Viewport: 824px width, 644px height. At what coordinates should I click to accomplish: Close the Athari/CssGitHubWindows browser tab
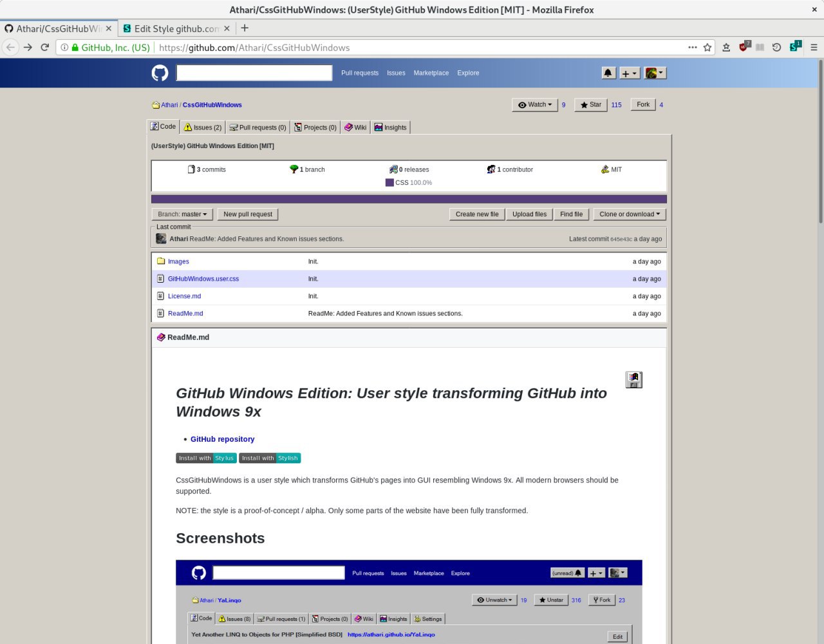(x=109, y=28)
